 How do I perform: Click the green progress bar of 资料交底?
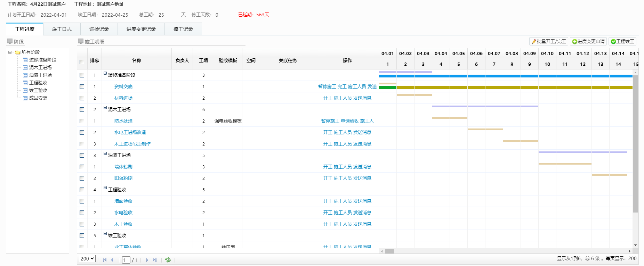[387, 88]
